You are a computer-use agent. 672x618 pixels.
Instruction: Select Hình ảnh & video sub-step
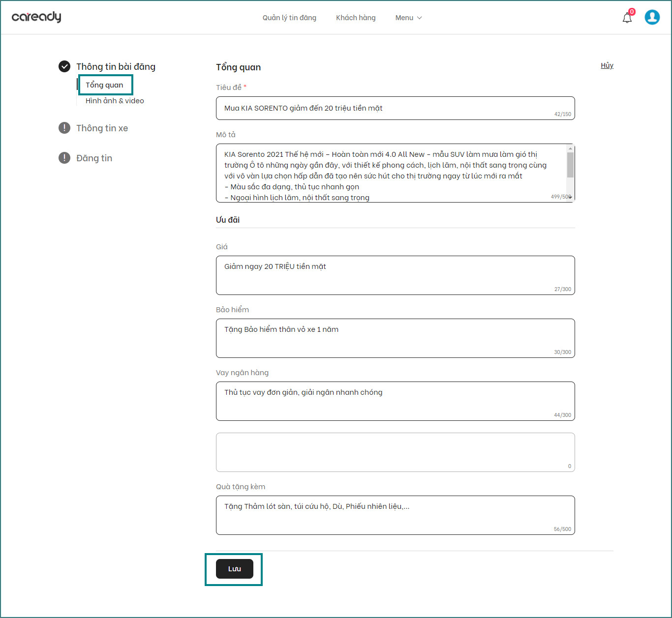(x=115, y=101)
